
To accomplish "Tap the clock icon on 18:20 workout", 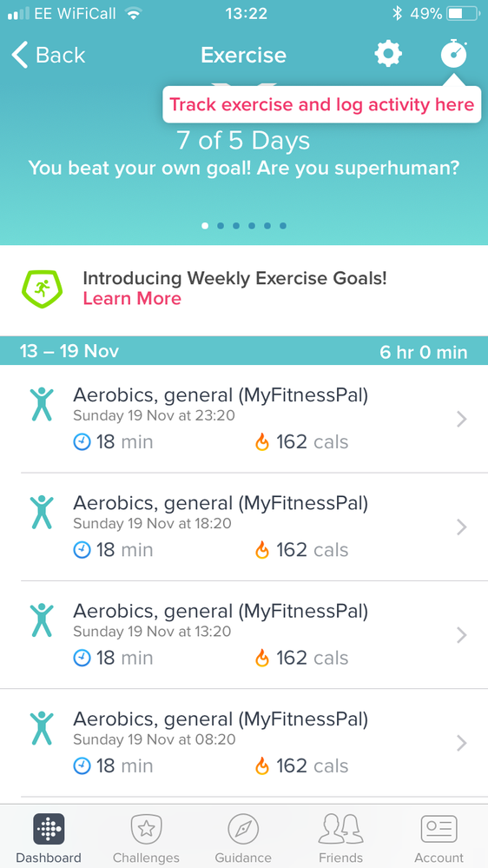I will (x=82, y=550).
